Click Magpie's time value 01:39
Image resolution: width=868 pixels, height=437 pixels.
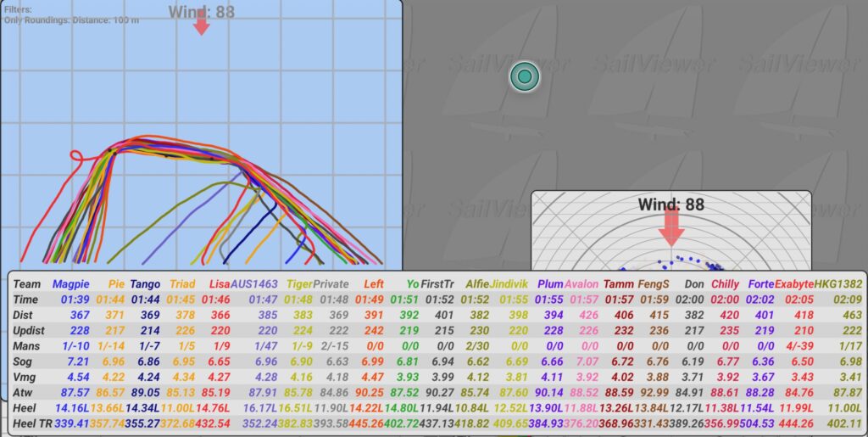[75, 300]
